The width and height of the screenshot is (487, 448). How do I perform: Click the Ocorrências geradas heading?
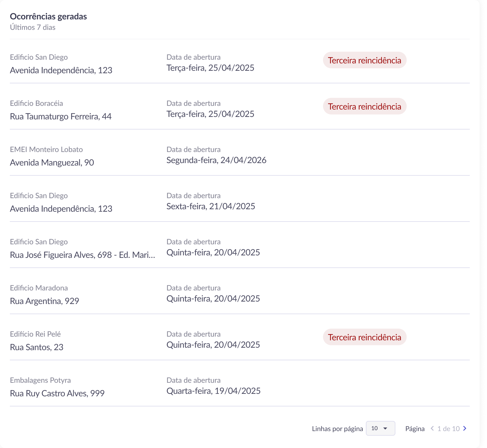point(48,17)
